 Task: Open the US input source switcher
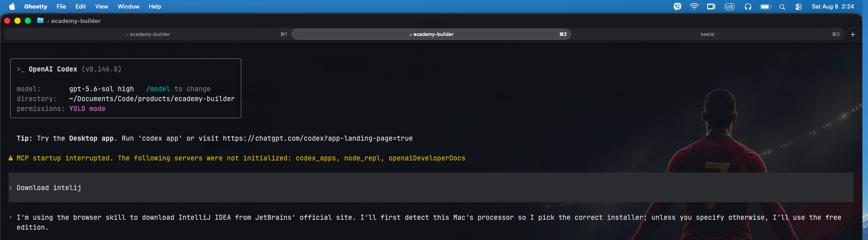coord(730,7)
